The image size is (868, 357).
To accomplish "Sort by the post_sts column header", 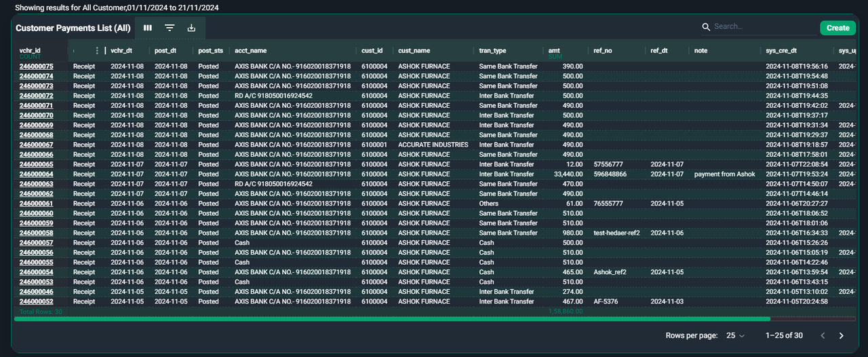I will [211, 50].
